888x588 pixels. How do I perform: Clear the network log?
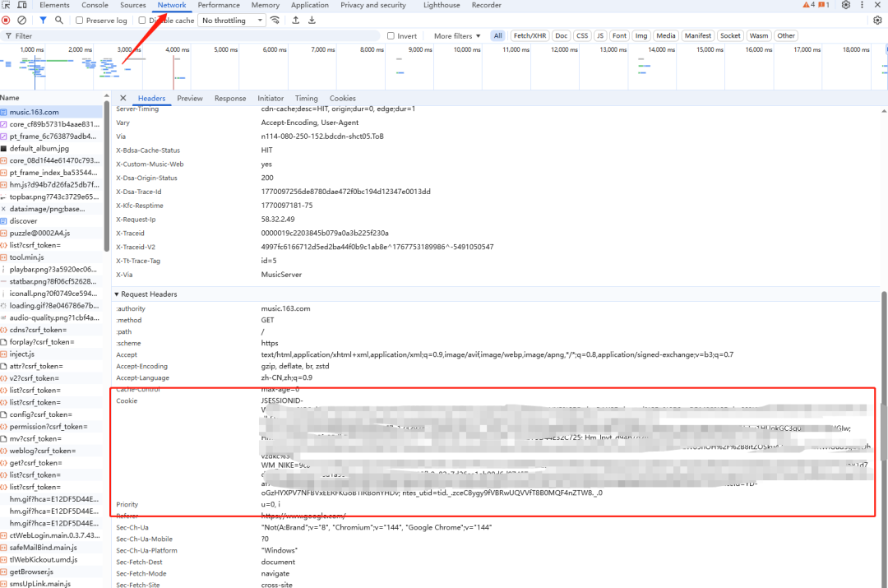pyautogui.click(x=22, y=21)
